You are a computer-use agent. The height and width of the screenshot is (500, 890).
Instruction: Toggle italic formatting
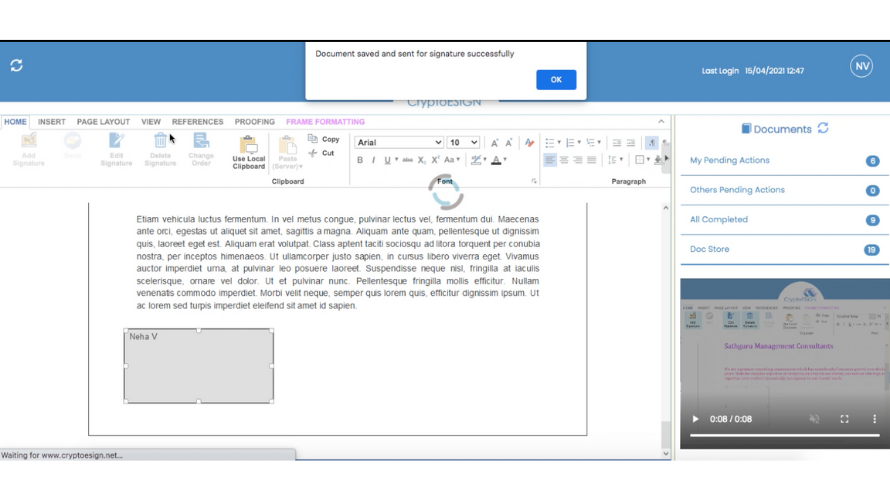point(374,160)
